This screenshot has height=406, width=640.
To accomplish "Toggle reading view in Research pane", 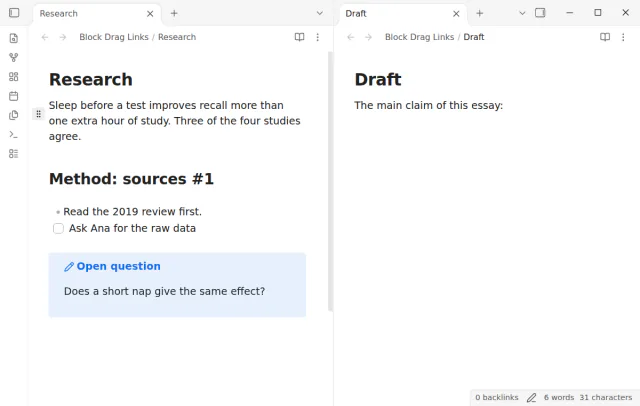I will (299, 37).
